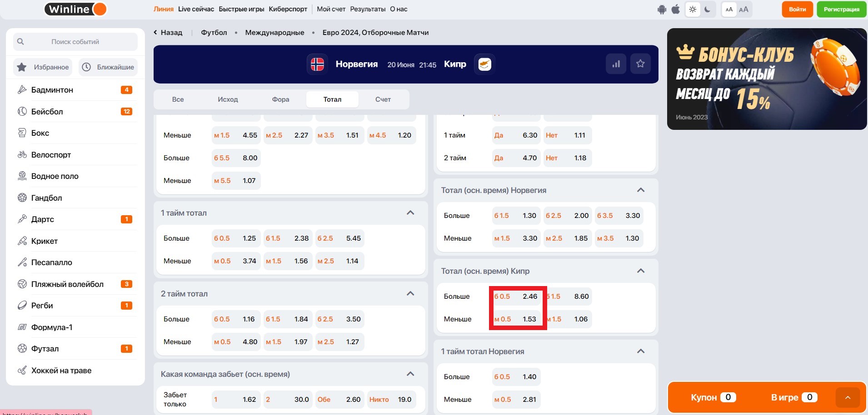Open match statistics chart icon
Viewport: 868px width, 415px height.
616,64
